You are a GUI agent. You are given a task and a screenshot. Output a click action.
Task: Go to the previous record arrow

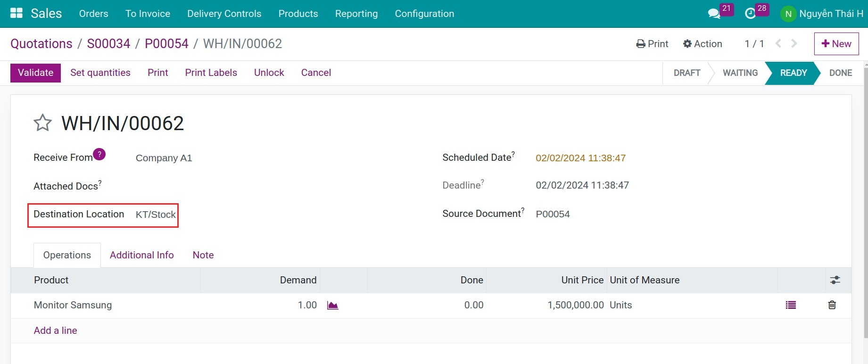coord(778,43)
